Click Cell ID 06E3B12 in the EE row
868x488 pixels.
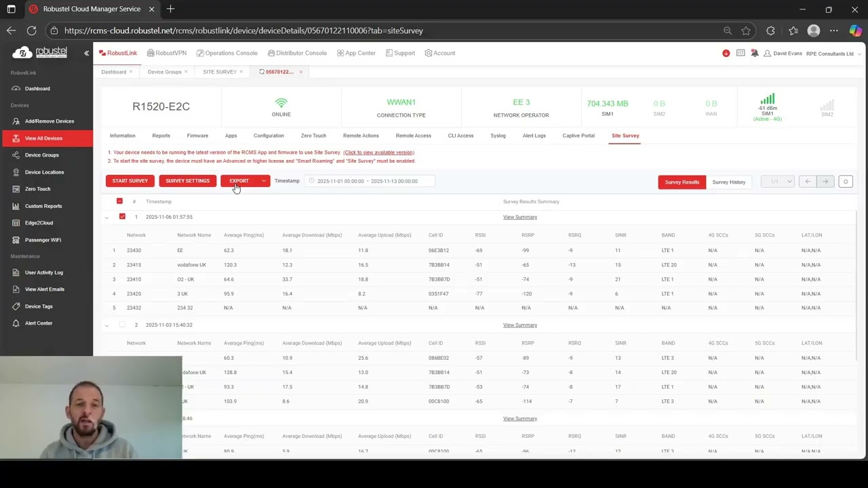[439, 250]
